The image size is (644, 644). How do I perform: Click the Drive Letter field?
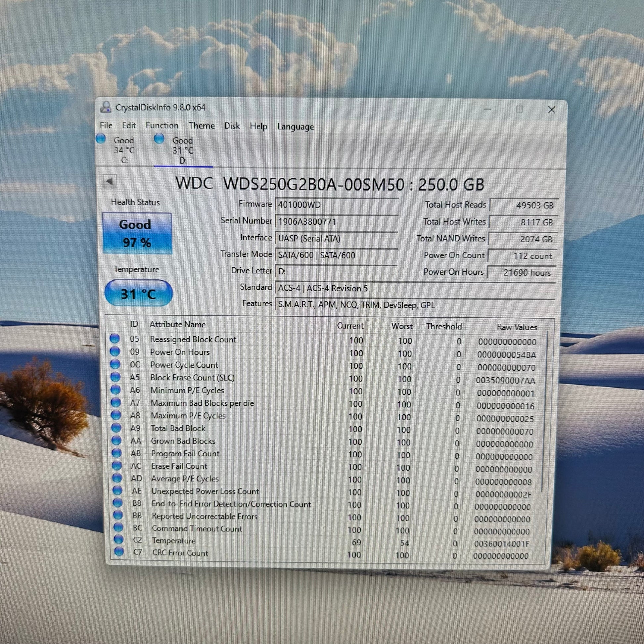[x=336, y=271]
